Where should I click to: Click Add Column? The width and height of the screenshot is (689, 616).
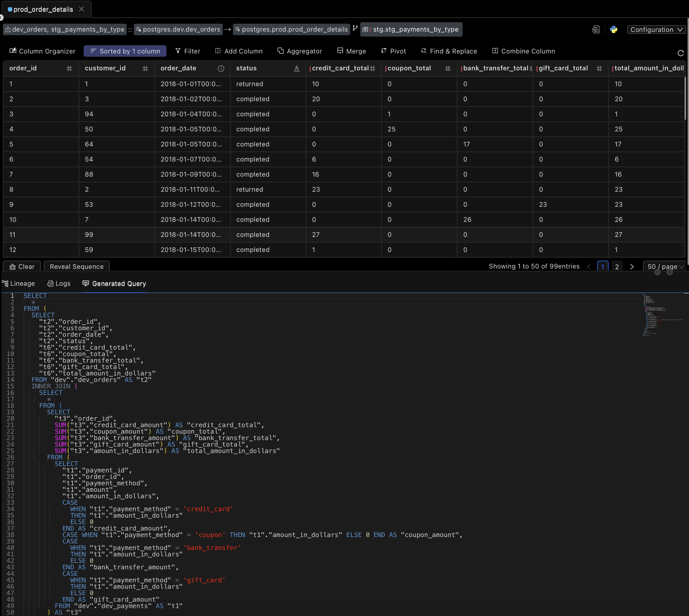click(239, 51)
